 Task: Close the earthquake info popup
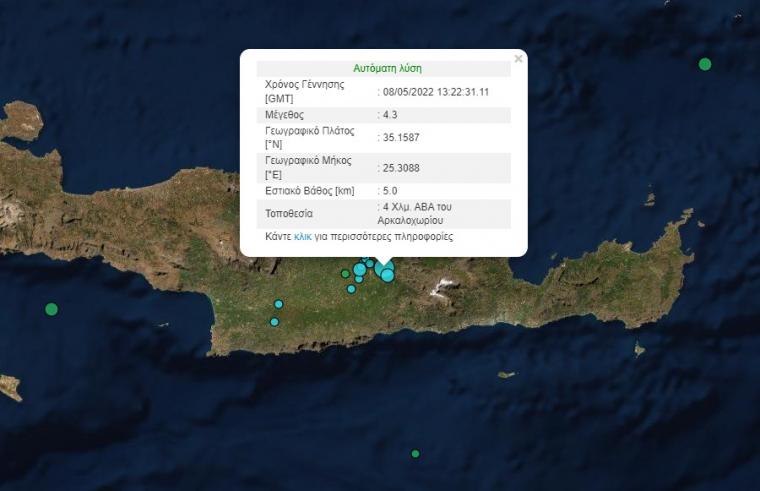tap(518, 59)
